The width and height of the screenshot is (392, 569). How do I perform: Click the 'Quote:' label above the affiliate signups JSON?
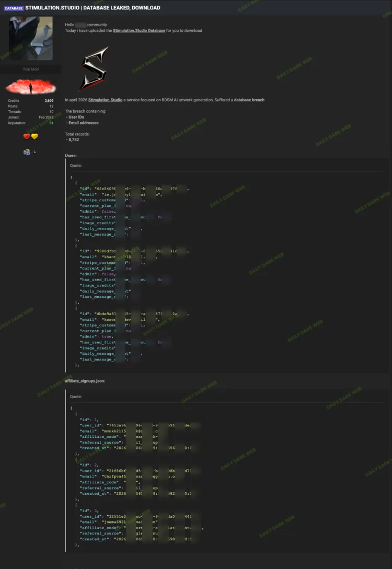pyautogui.click(x=76, y=397)
